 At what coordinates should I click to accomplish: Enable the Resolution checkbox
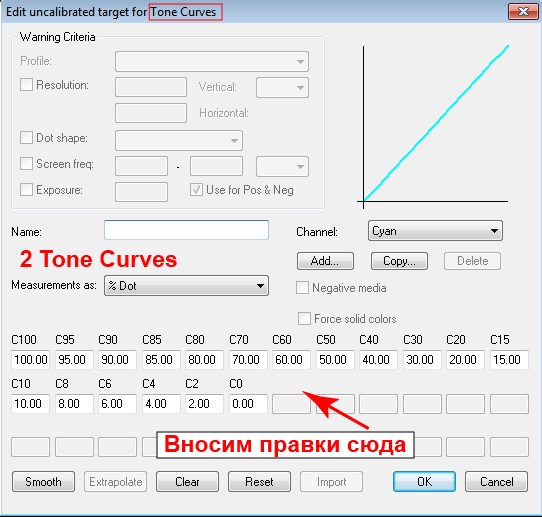click(x=26, y=84)
